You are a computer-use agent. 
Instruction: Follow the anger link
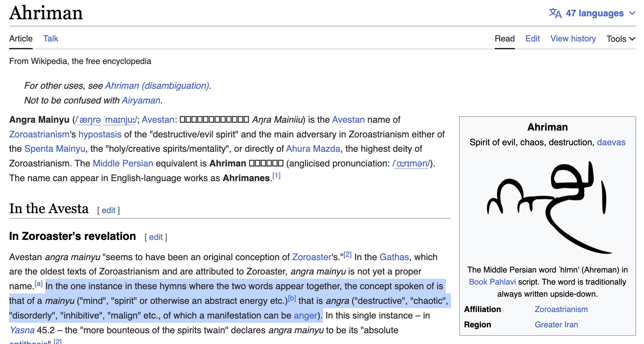pos(306,316)
